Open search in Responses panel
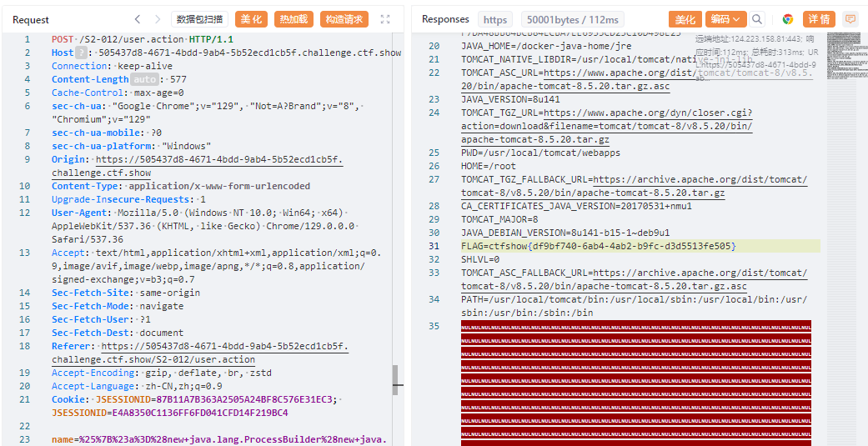This screenshot has width=868, height=446. pyautogui.click(x=757, y=19)
